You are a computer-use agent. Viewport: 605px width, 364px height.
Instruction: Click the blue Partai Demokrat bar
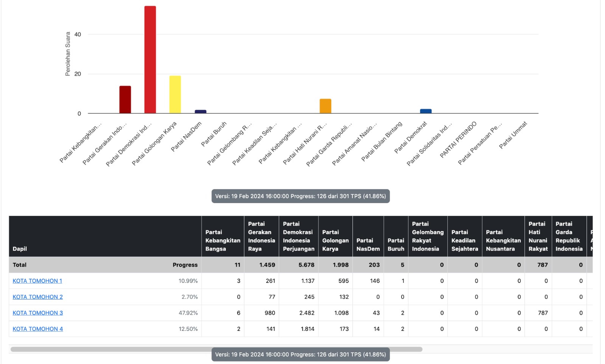(x=426, y=111)
